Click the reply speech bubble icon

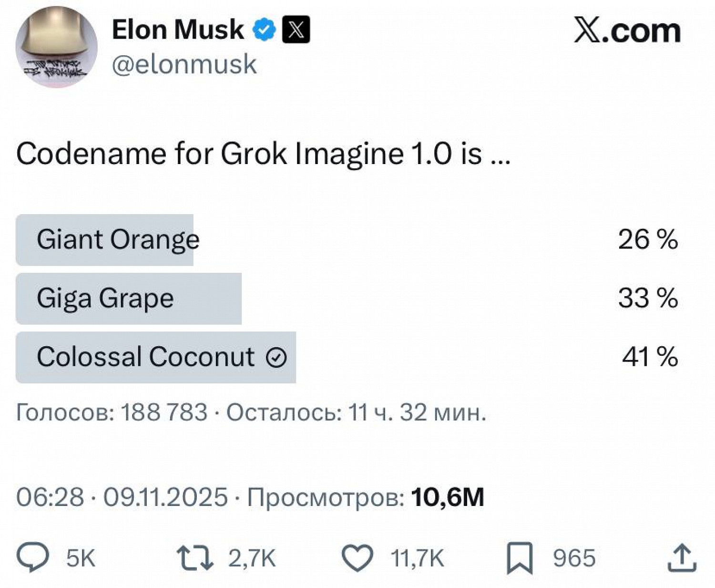point(32,557)
